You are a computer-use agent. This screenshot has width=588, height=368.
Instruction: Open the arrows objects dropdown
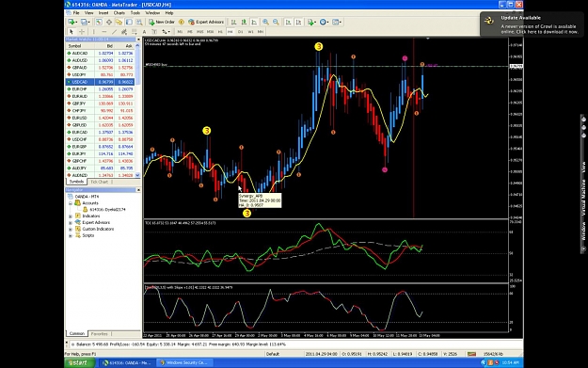pyautogui.click(x=166, y=32)
